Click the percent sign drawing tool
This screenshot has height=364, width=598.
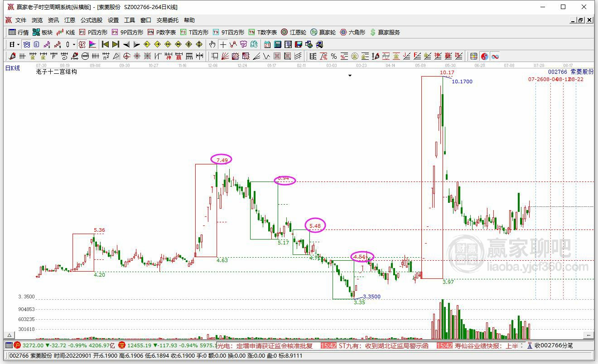pos(334,56)
